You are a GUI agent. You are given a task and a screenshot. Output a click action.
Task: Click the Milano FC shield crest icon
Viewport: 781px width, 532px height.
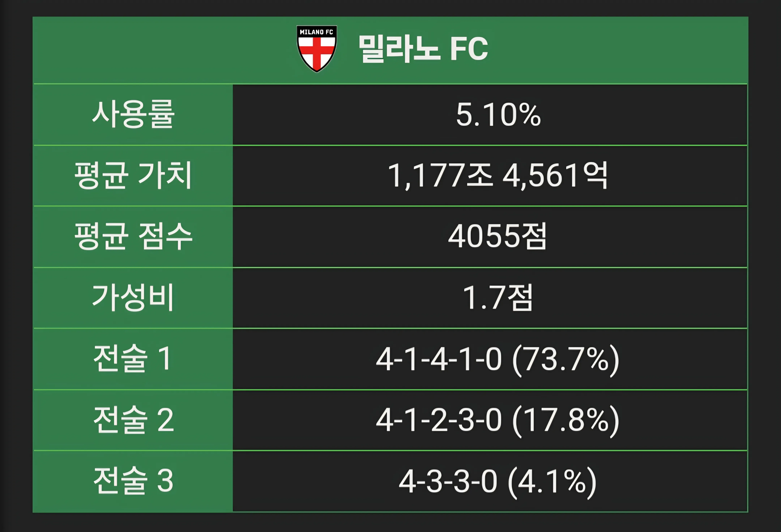point(317,49)
